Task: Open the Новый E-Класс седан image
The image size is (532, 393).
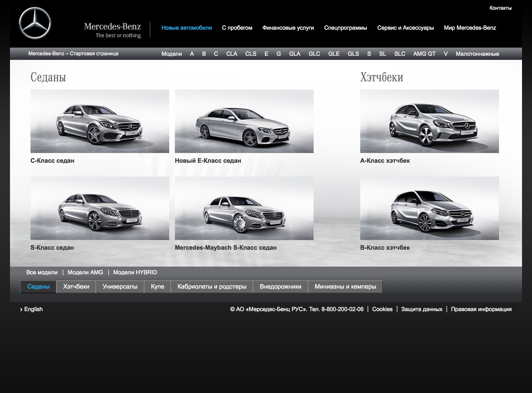Action: (244, 121)
